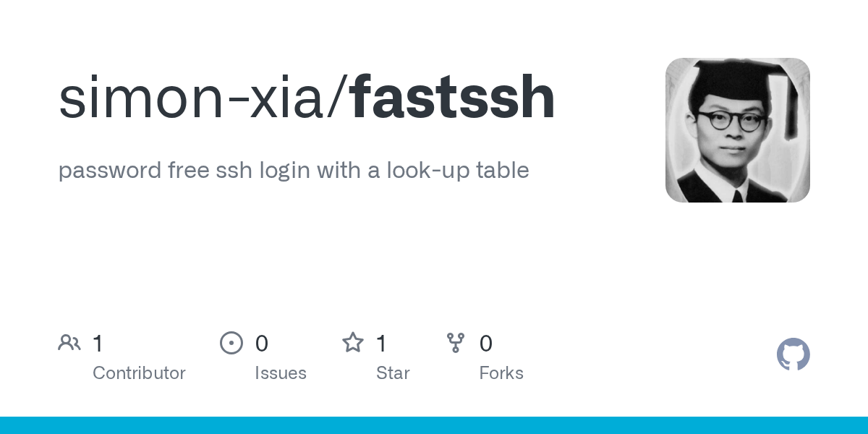Open the GitHub Octocat logo
Viewport: 868px width, 434px height.
click(793, 354)
